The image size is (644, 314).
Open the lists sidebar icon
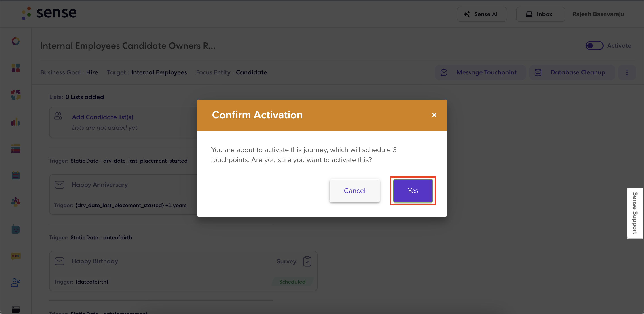(x=15, y=149)
